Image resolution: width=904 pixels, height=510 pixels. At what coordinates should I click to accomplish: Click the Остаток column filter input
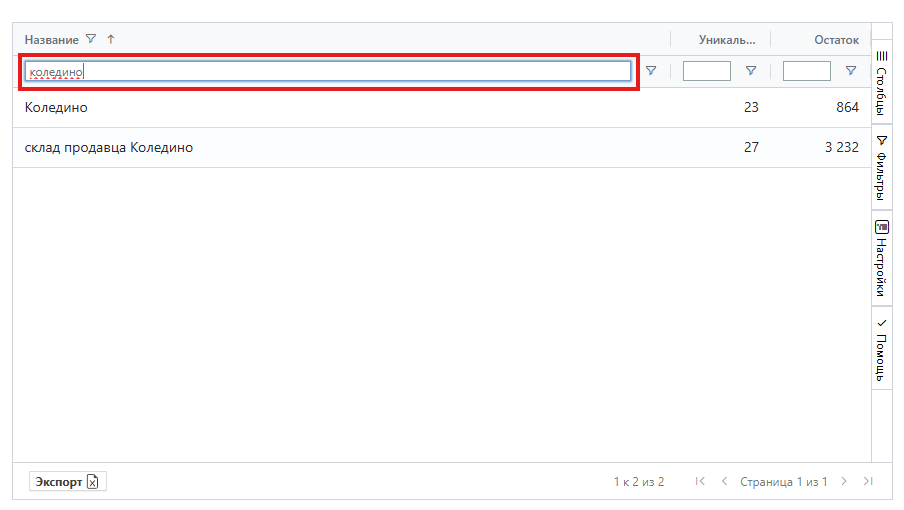(x=806, y=71)
